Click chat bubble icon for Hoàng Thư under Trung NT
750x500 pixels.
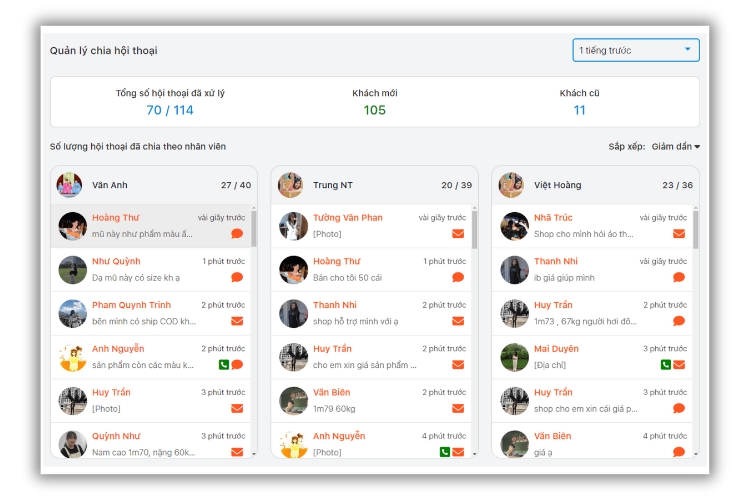click(x=458, y=277)
